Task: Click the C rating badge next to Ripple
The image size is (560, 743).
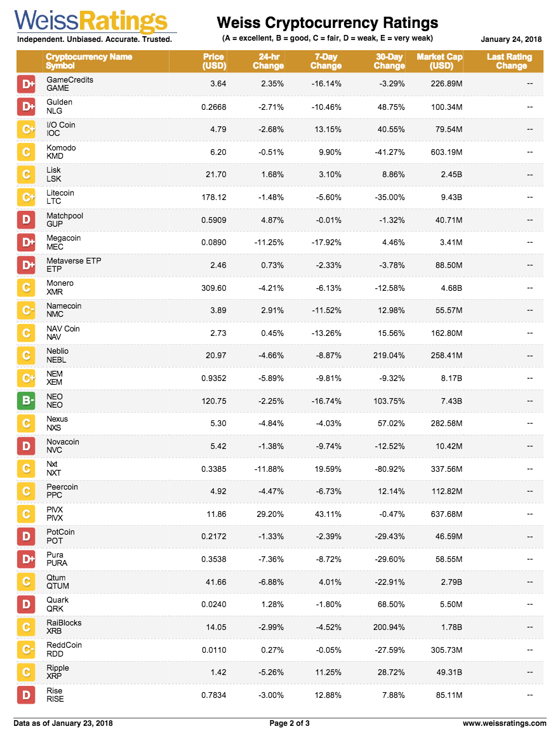Action: pos(26,673)
